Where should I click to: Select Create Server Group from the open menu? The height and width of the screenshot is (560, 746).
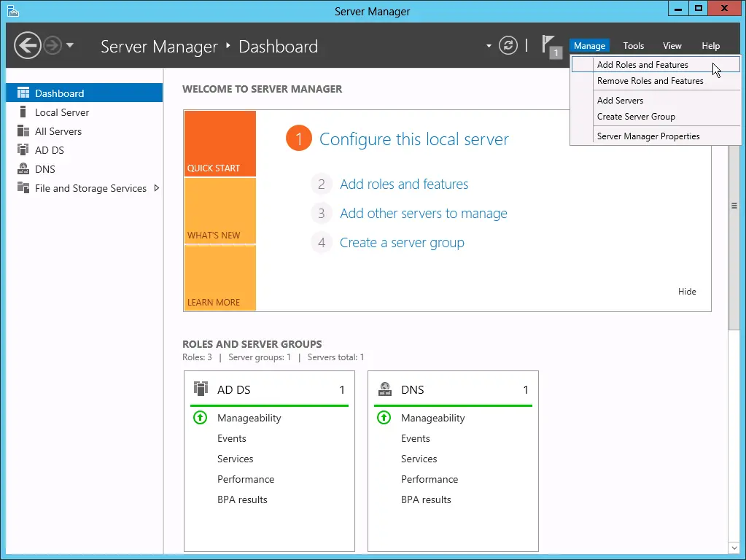tap(636, 116)
